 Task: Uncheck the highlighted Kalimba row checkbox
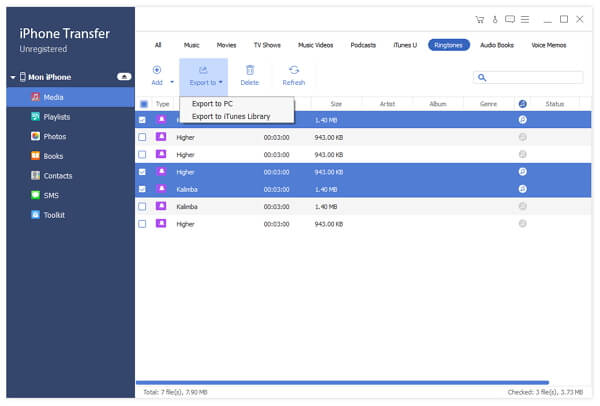[142, 189]
